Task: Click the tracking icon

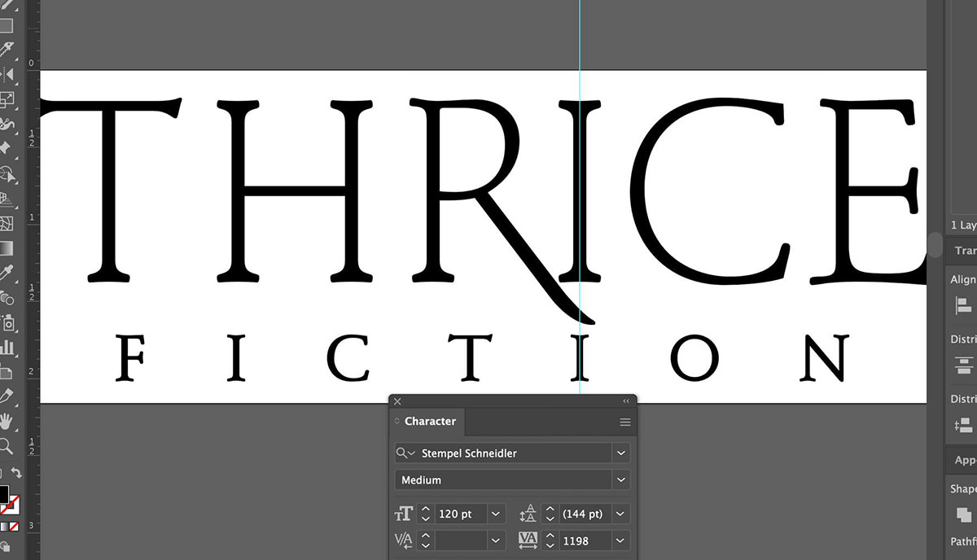Action: (x=528, y=540)
